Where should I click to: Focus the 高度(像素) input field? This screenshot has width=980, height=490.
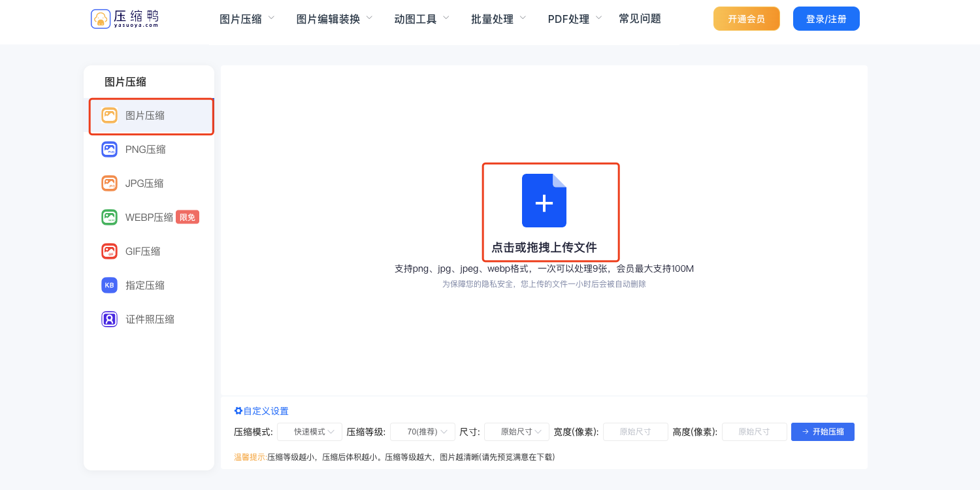click(x=755, y=432)
